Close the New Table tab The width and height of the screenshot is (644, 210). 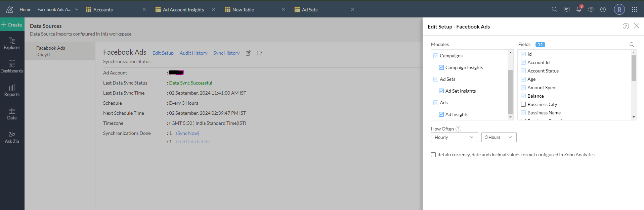[283, 9]
